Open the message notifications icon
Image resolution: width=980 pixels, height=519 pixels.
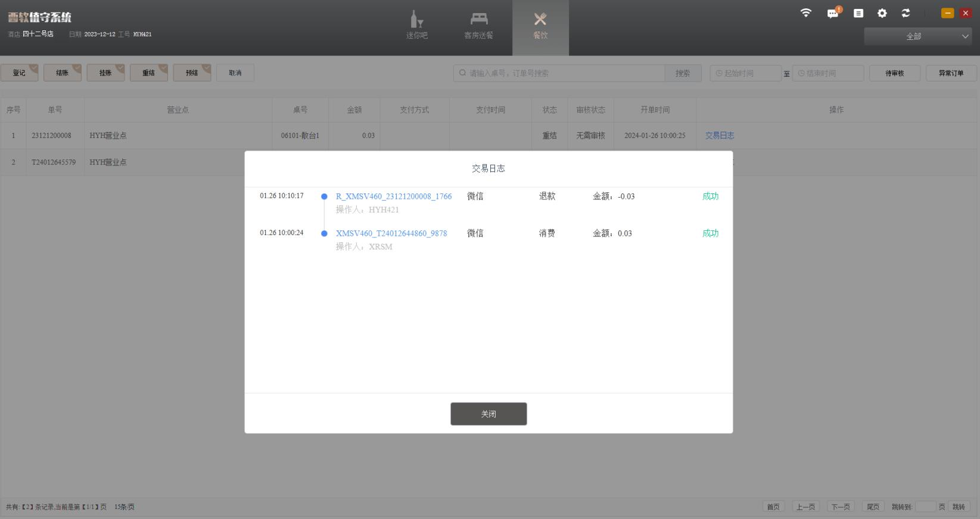point(833,13)
